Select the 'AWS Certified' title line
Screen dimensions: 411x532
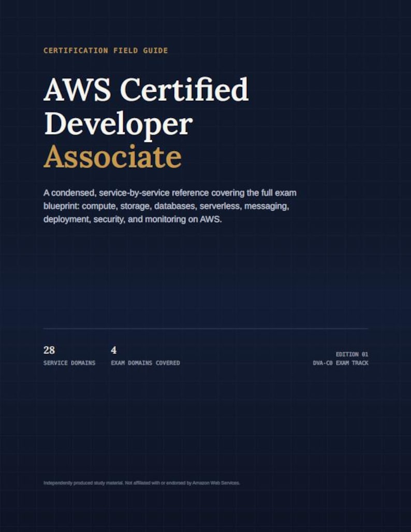[x=146, y=90]
